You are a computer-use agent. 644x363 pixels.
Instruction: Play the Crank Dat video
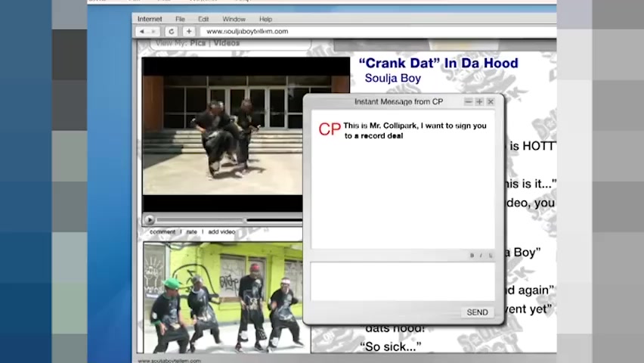pyautogui.click(x=150, y=220)
